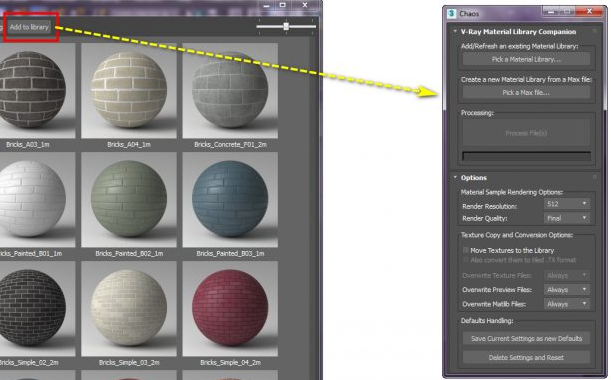
Task: Click the Bricks_Painted_B02_1m name label
Action: click(129, 254)
